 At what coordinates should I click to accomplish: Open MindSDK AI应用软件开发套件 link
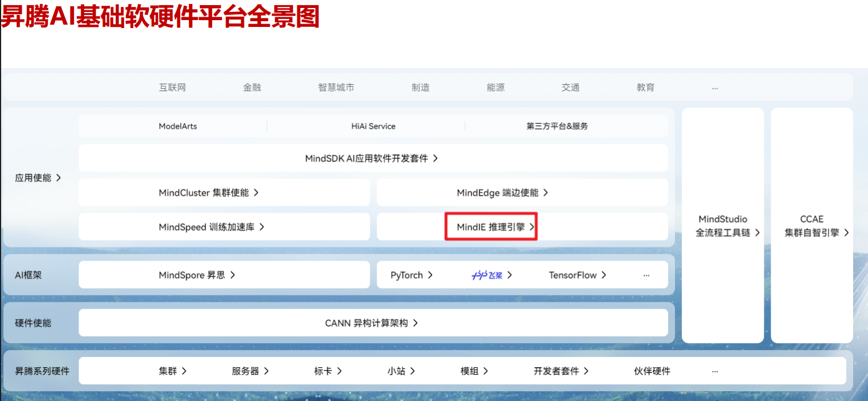tap(372, 158)
